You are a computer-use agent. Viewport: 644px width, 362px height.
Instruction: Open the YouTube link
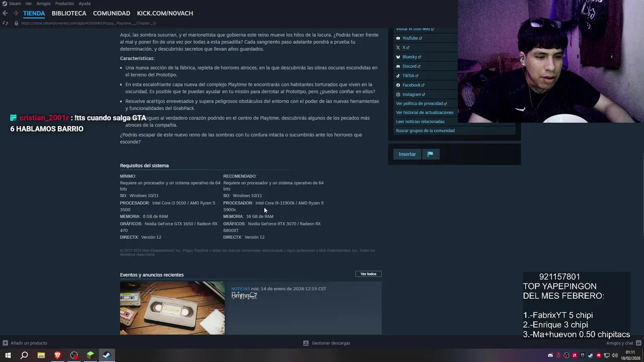point(410,38)
